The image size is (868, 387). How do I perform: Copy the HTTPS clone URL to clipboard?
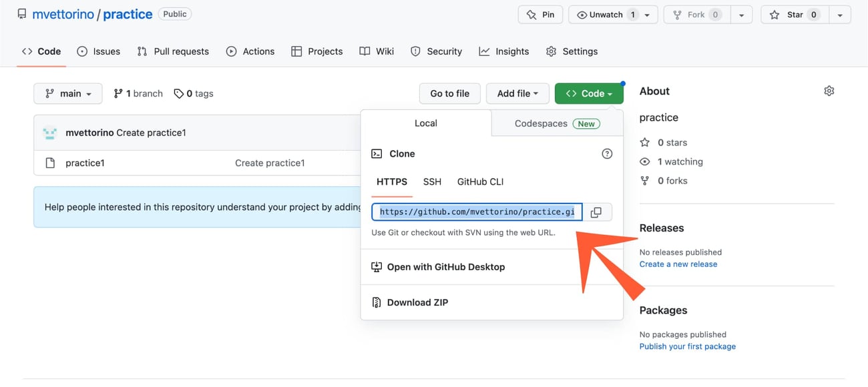click(x=596, y=212)
